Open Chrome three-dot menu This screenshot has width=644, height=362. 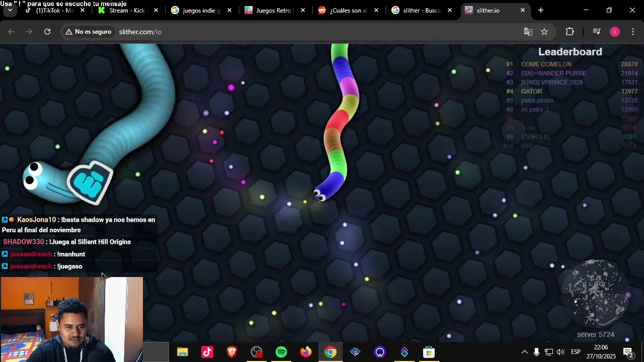click(x=633, y=32)
